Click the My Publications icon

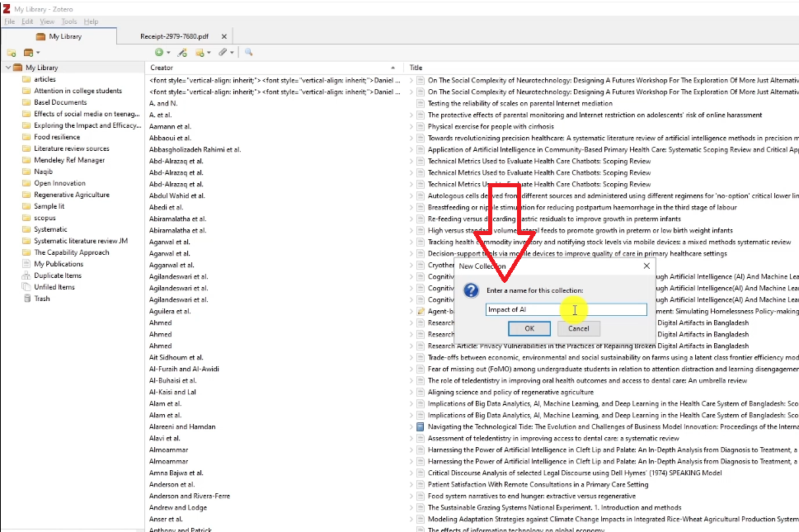pos(26,264)
